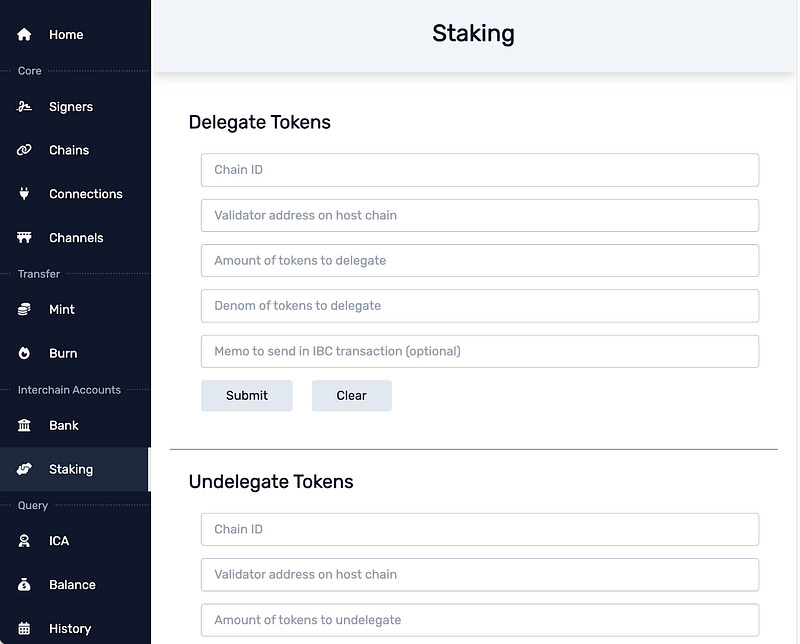Click the Chains link icon
The image size is (800, 644).
[24, 150]
